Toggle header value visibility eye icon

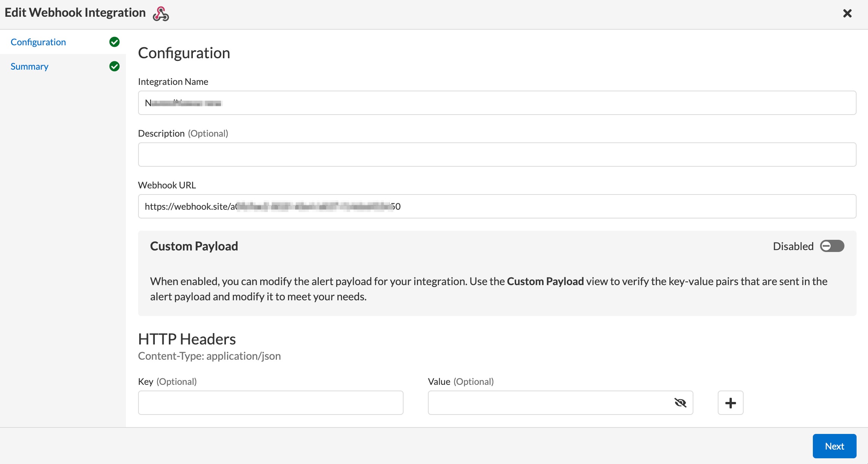coord(680,403)
